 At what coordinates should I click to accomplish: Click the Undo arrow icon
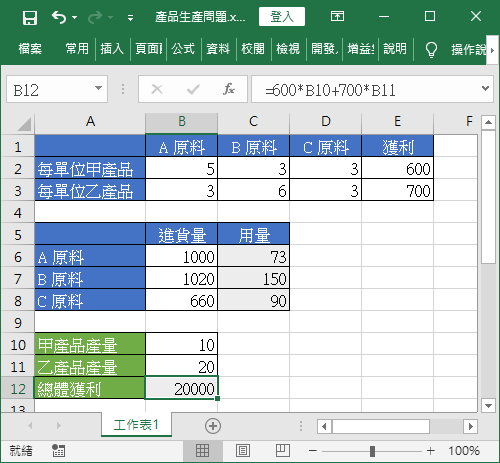click(x=59, y=17)
